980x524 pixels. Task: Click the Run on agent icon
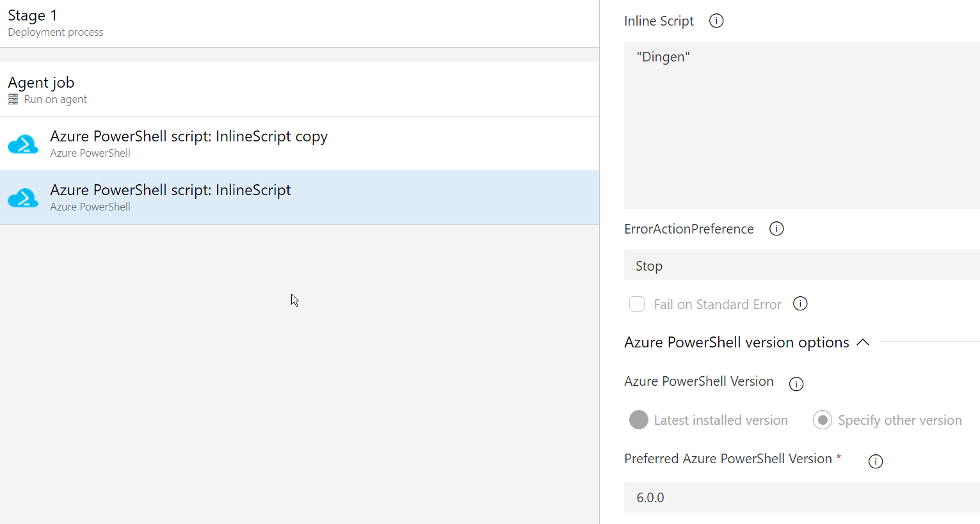[x=13, y=99]
